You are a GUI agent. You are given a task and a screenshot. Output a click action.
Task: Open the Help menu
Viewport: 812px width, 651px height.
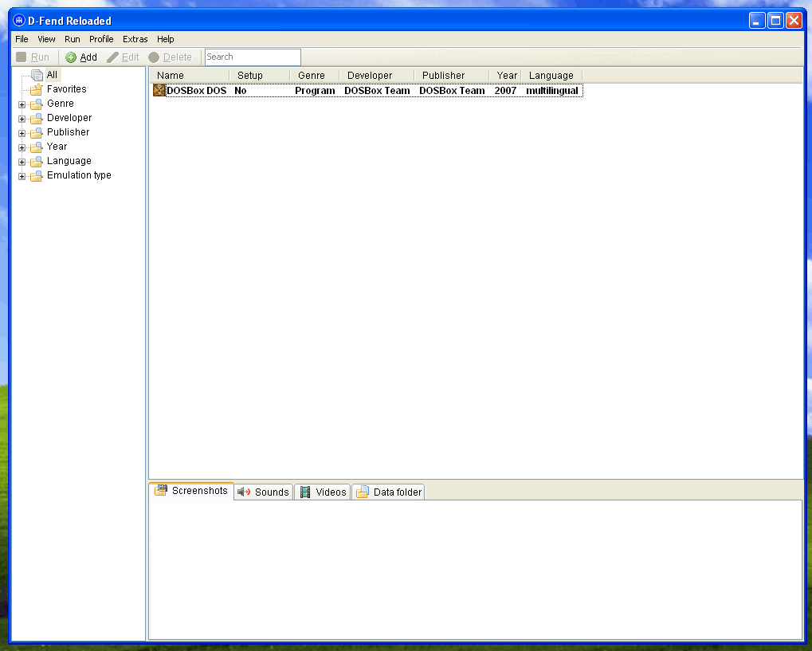coord(165,39)
